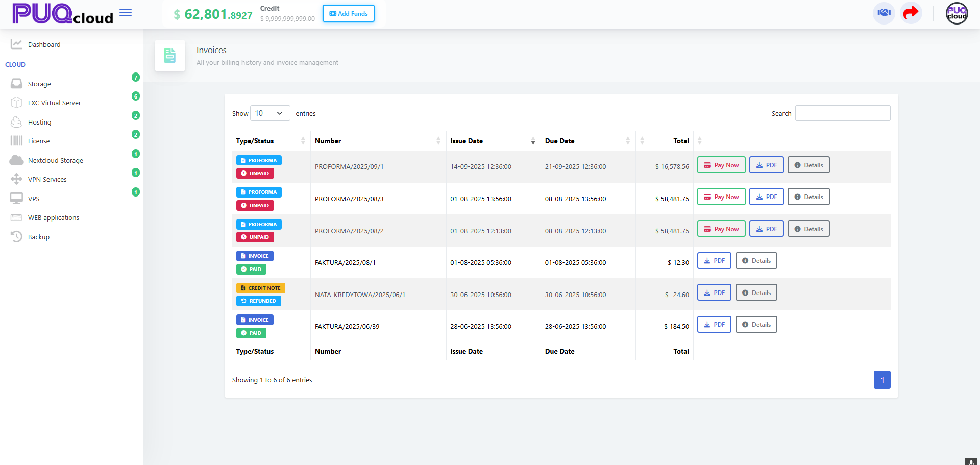Screen dimensions: 980x465
Task: View Details of PROFORMA/2025/09/1
Action: point(808,165)
